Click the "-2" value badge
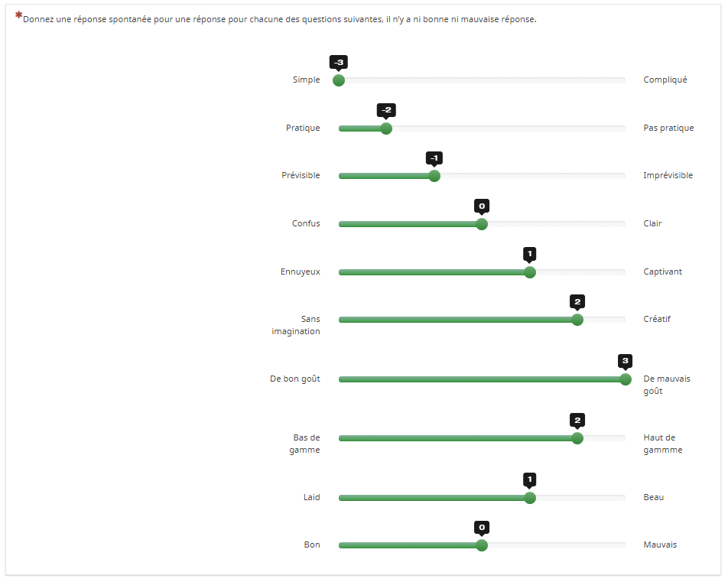 pos(386,110)
